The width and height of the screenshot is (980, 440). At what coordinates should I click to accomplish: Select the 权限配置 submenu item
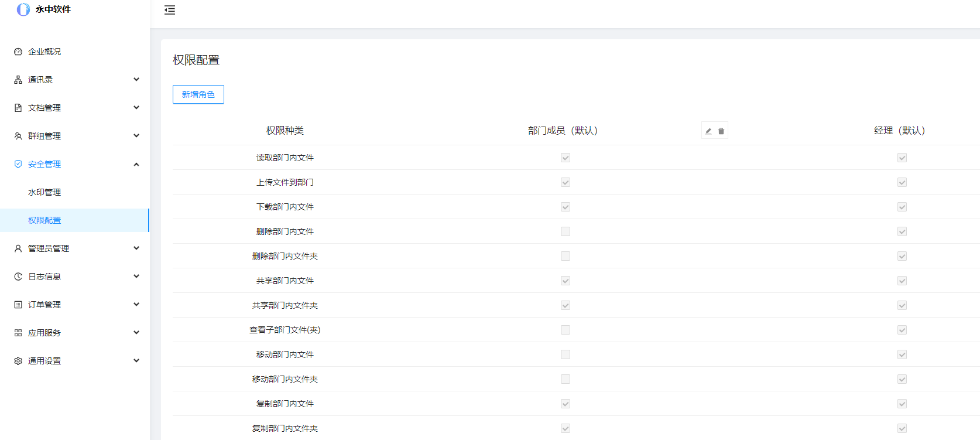(x=75, y=220)
